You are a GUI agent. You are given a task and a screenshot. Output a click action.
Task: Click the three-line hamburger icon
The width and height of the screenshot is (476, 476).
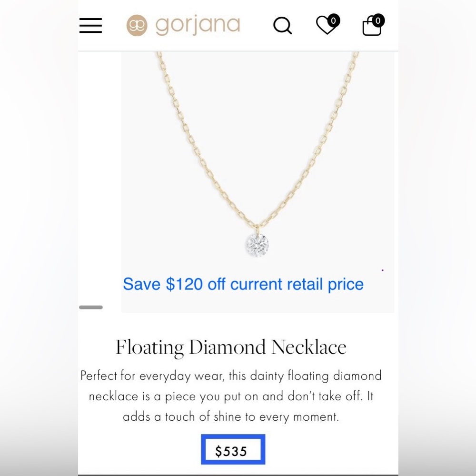(x=90, y=26)
